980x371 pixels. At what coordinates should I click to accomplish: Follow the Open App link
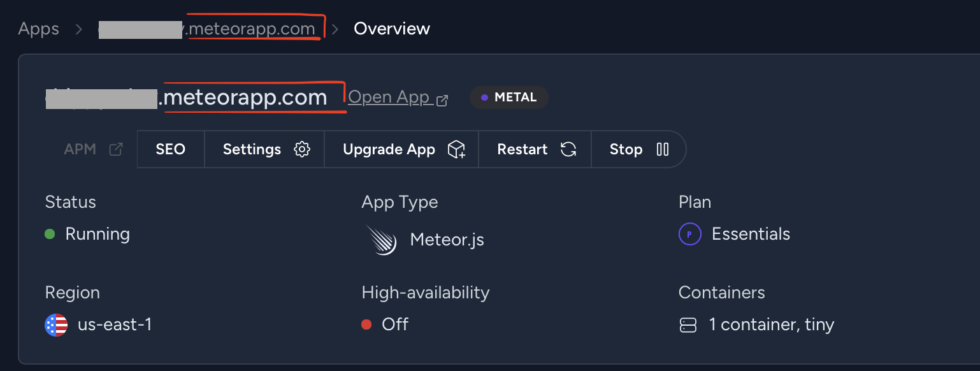[389, 98]
